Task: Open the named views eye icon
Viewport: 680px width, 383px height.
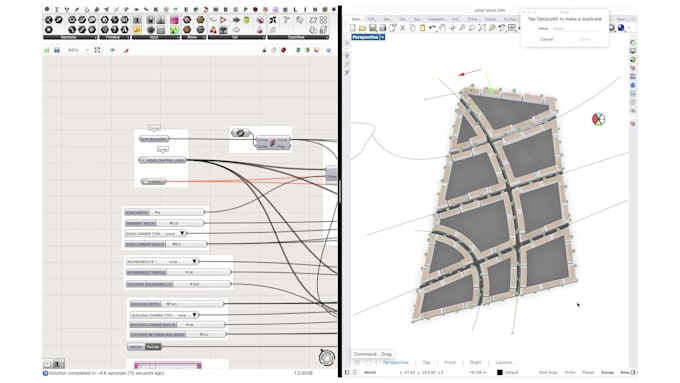Action: click(112, 50)
